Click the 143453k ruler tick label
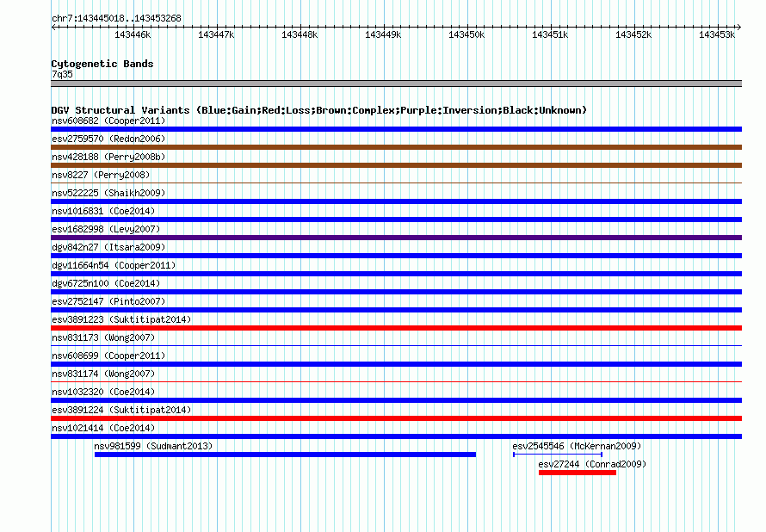Screen dimensions: 766x532 tap(717, 34)
